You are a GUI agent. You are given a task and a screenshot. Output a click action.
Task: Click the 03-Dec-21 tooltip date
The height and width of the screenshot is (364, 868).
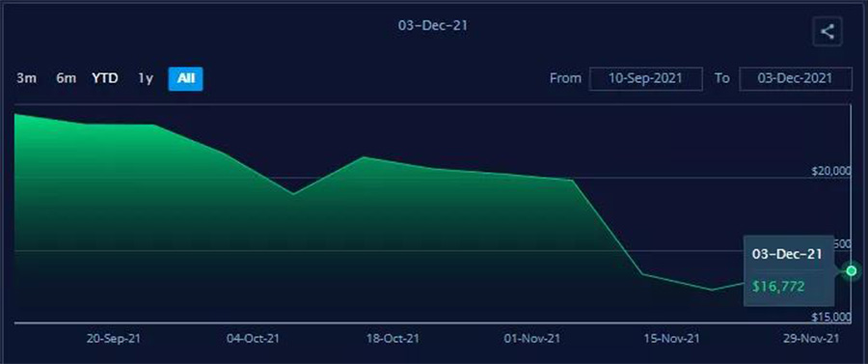(x=787, y=254)
